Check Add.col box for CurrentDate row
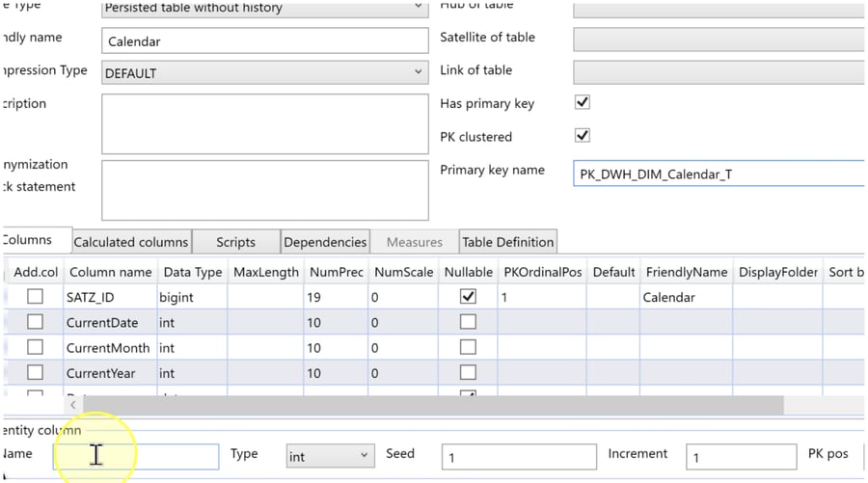This screenshot has width=868, height=483. 35,321
